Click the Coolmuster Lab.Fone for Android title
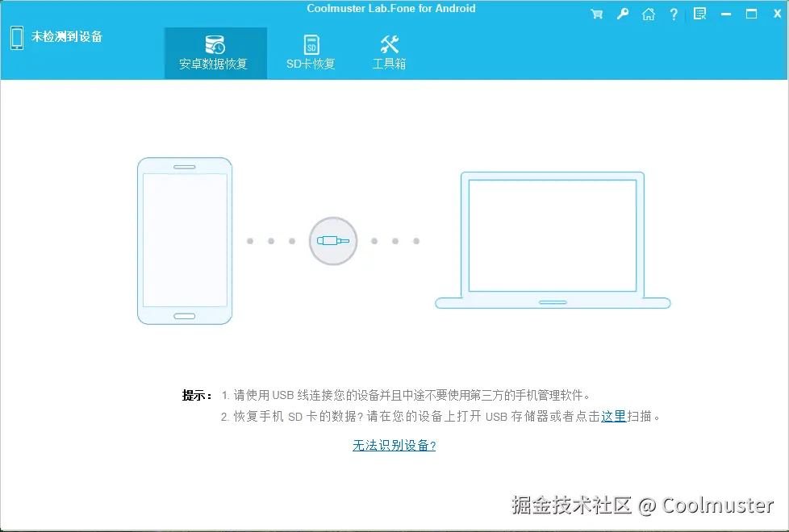Viewport: 789px width, 532px height. pos(391,9)
